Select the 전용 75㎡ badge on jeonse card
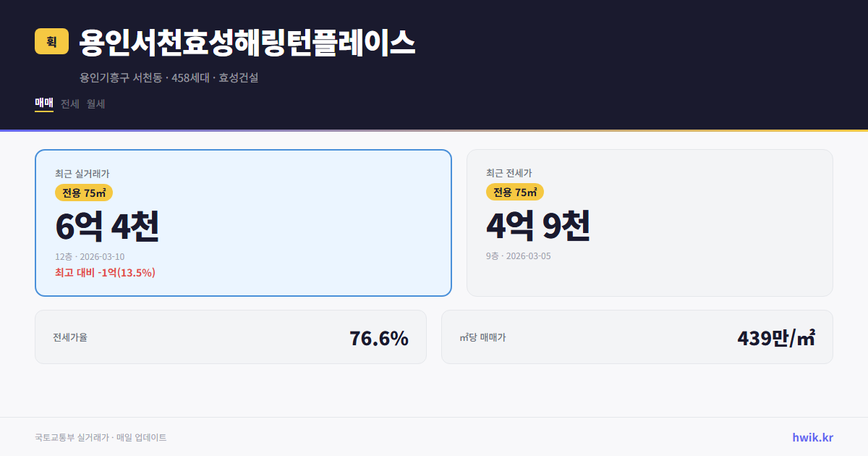868x456 pixels. coord(514,192)
